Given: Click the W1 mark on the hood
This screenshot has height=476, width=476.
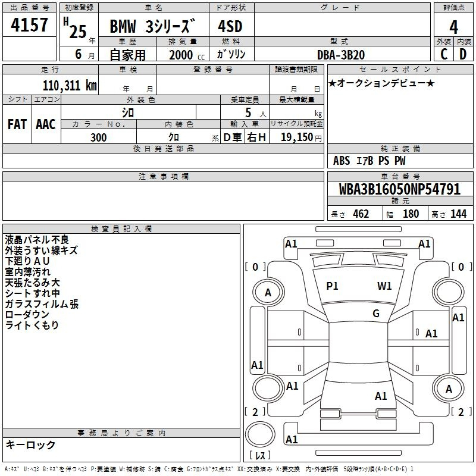Looking at the screenshot, I should pos(384,286).
